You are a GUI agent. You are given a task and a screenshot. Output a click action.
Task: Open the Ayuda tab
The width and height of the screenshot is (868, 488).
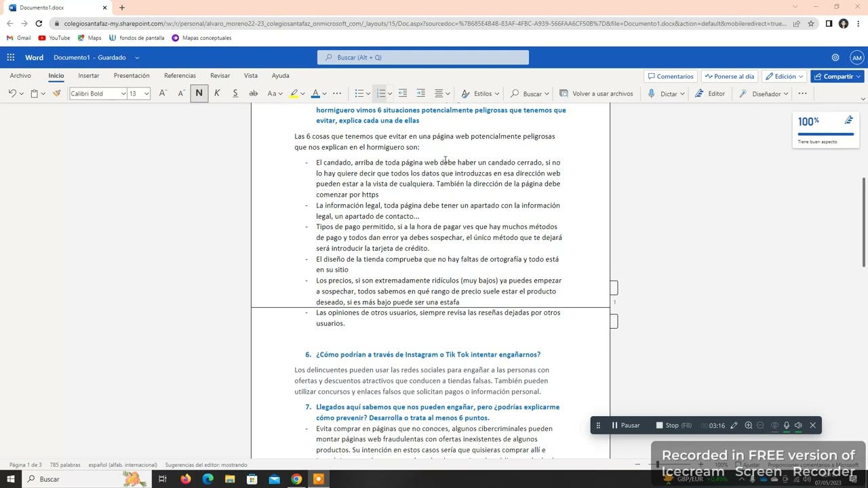[x=280, y=76]
